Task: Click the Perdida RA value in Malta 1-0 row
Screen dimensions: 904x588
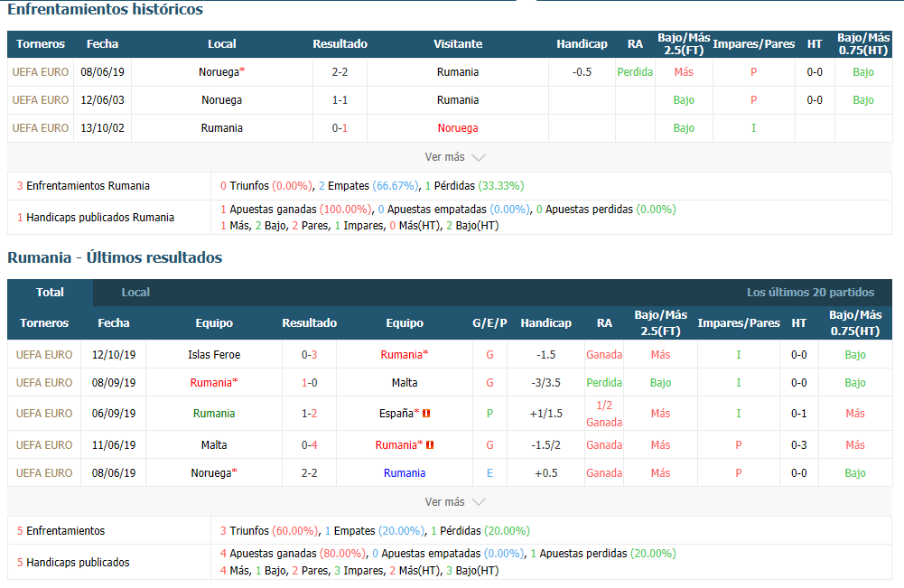Action: point(604,383)
